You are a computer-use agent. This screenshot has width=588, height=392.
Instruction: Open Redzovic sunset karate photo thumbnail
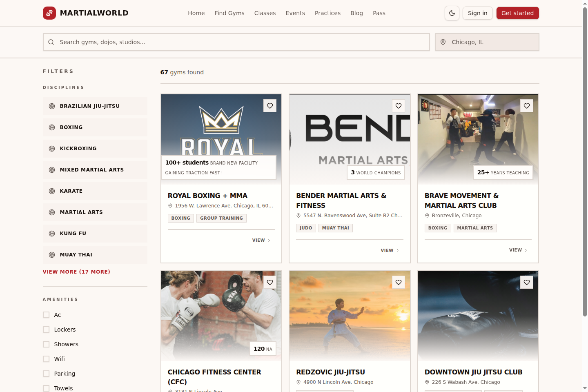pos(350,316)
